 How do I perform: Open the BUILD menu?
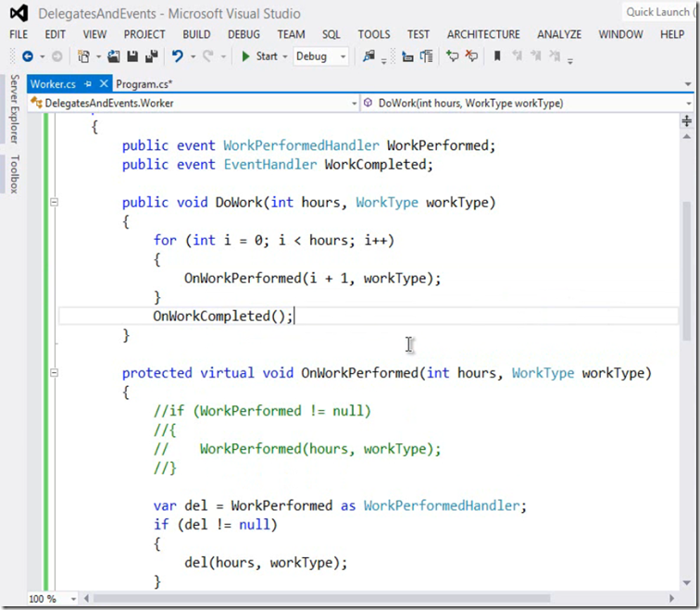tap(196, 34)
